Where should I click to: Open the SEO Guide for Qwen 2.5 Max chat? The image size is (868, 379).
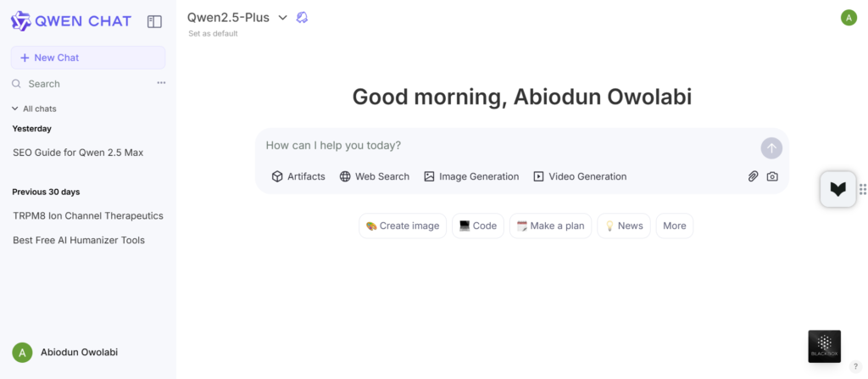(x=78, y=153)
